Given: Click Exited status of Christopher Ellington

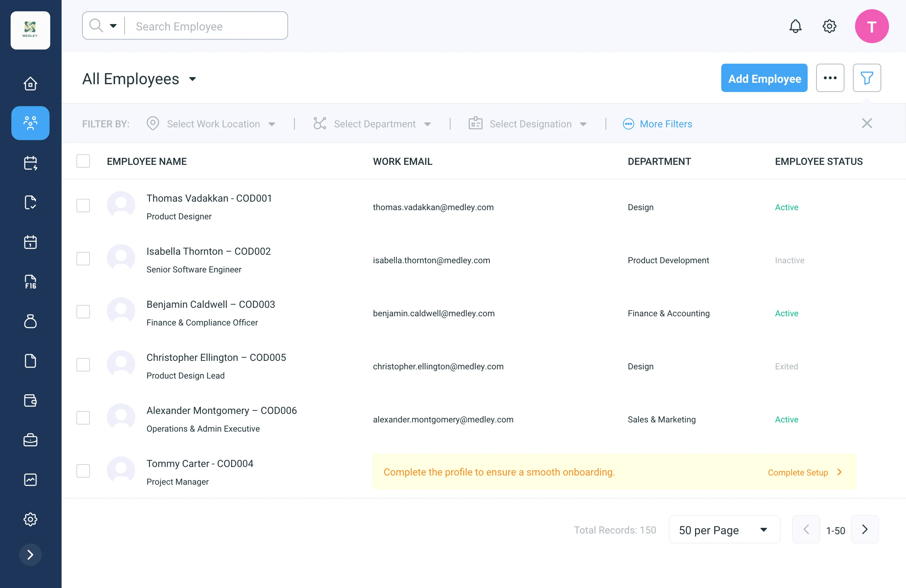Looking at the screenshot, I should 786,367.
